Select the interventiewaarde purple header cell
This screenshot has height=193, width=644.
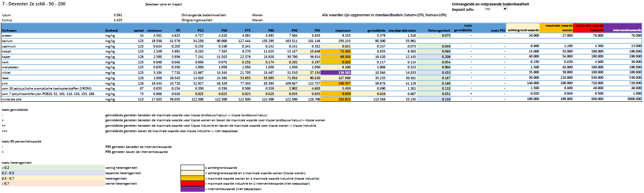(x=624, y=30)
